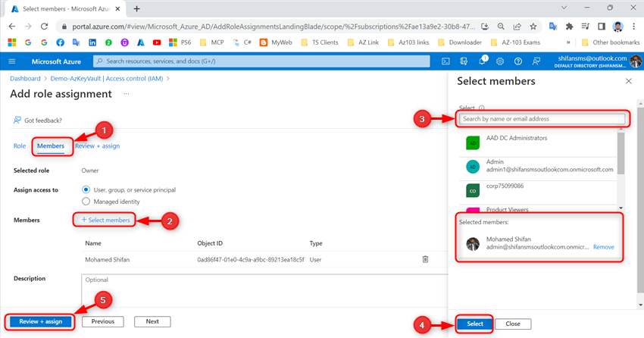The height and width of the screenshot is (338, 644).
Task: Reload the page with browser refresh
Action: click(44, 27)
